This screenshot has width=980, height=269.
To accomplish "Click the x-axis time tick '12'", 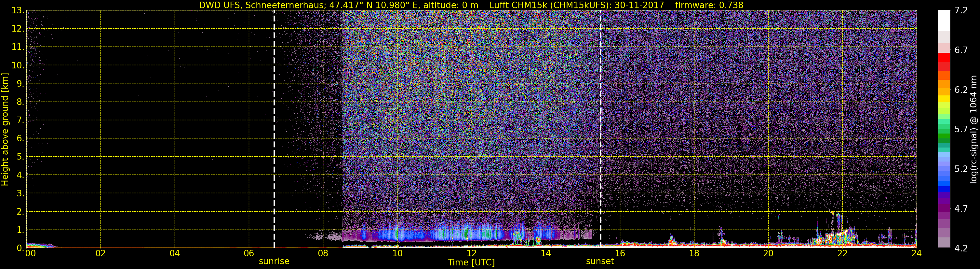I will pos(471,253).
